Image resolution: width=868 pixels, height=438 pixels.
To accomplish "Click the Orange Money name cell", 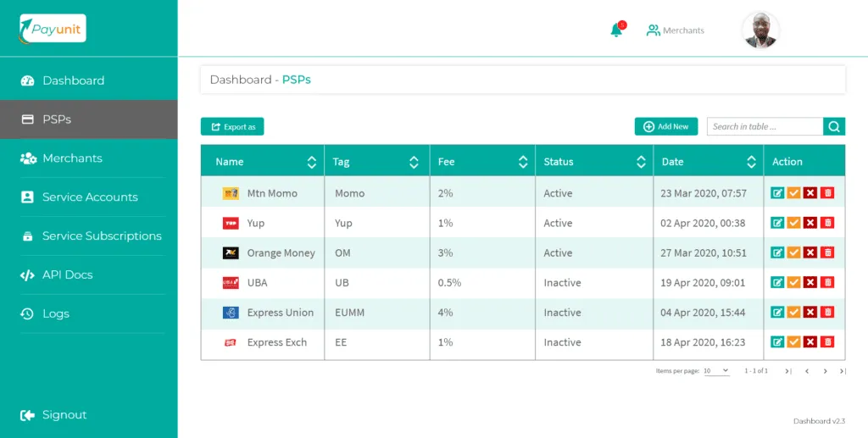I will (263, 252).
